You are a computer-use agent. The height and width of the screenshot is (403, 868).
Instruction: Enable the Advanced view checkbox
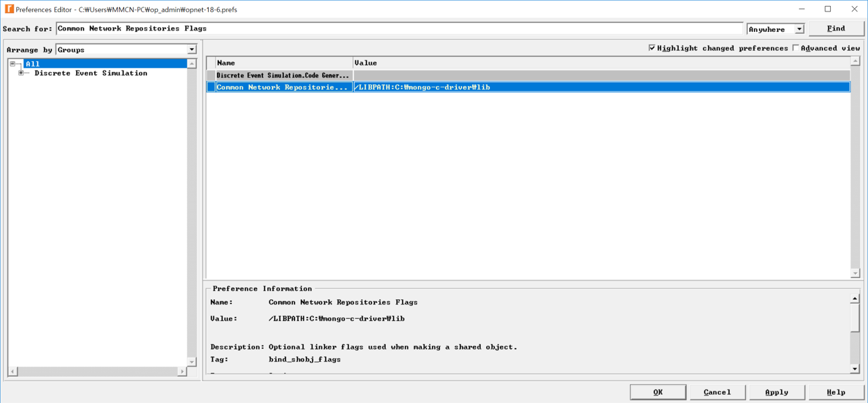click(795, 47)
